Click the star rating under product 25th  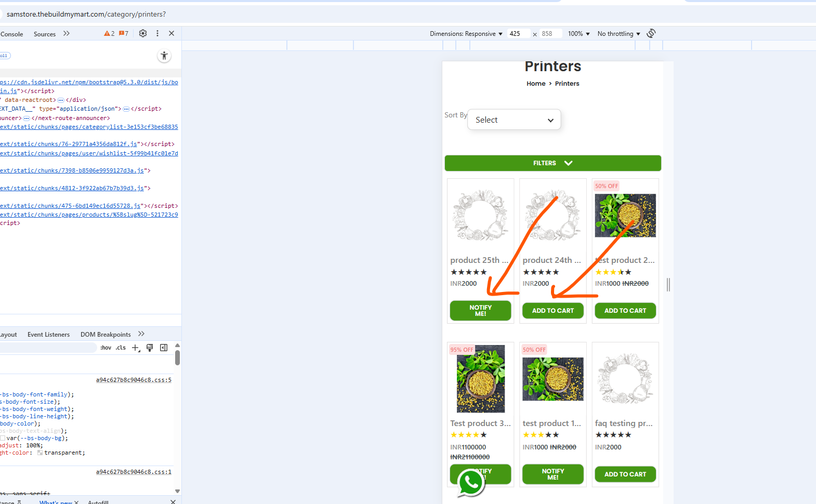tap(469, 272)
